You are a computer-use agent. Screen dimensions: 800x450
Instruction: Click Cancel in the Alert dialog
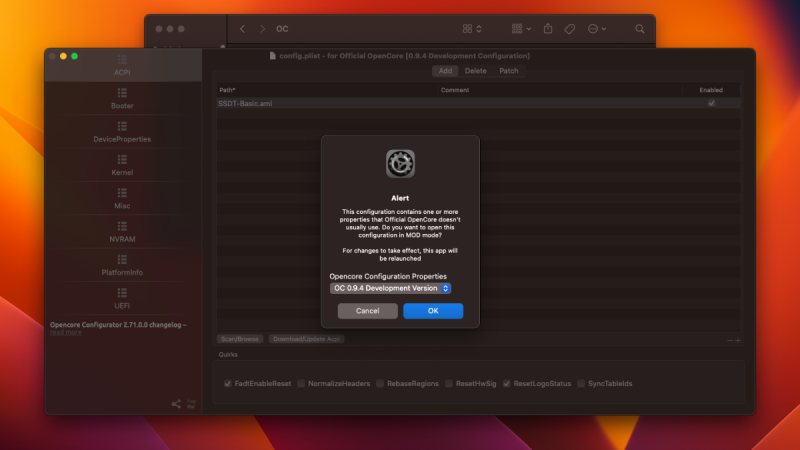point(367,311)
